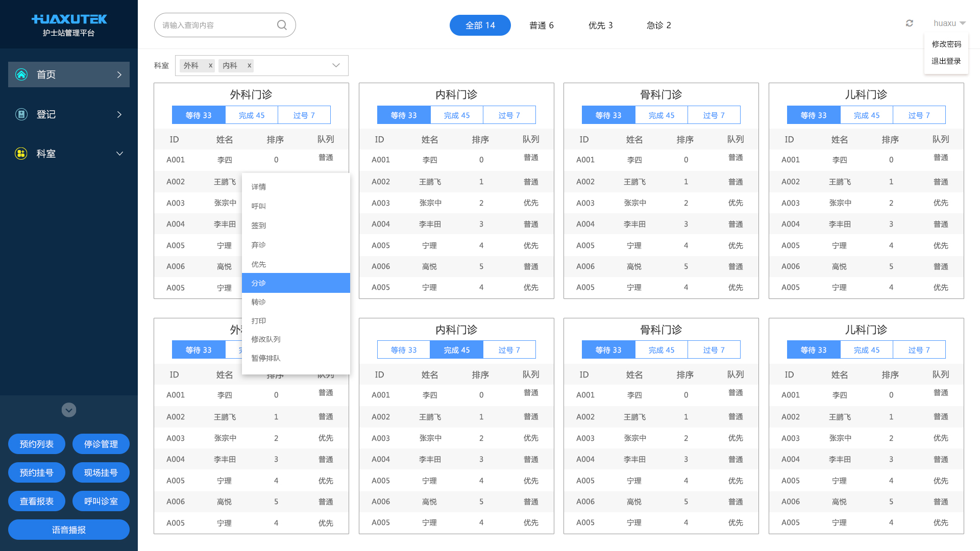The height and width of the screenshot is (551, 980).
Task: Expand the 科室 department dropdown arrow
Action: point(336,65)
